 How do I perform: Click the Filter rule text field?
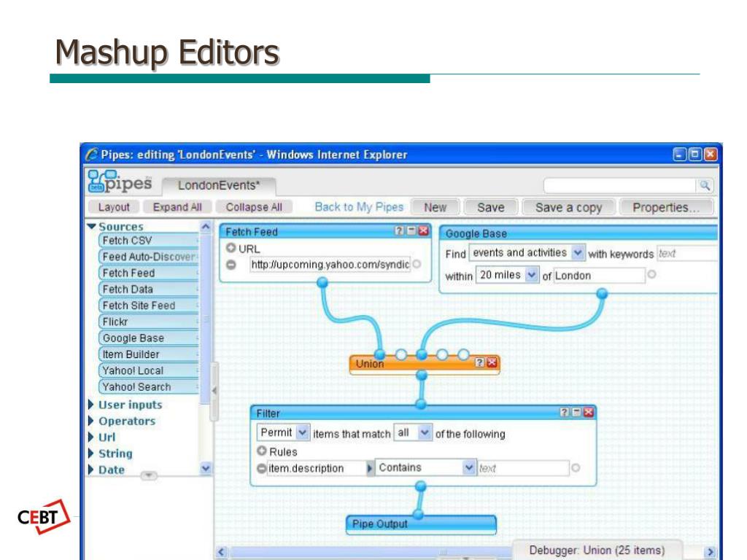coord(523,468)
